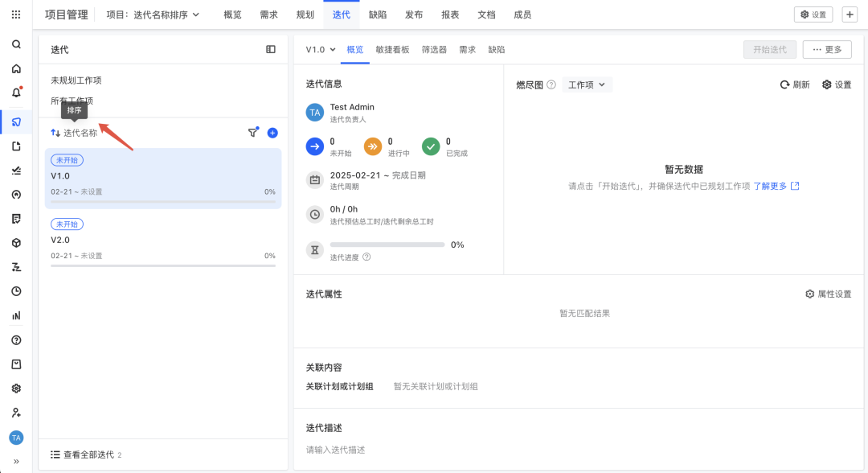Click the home icon in sidebar
The height and width of the screenshot is (473, 868).
[x=16, y=68]
